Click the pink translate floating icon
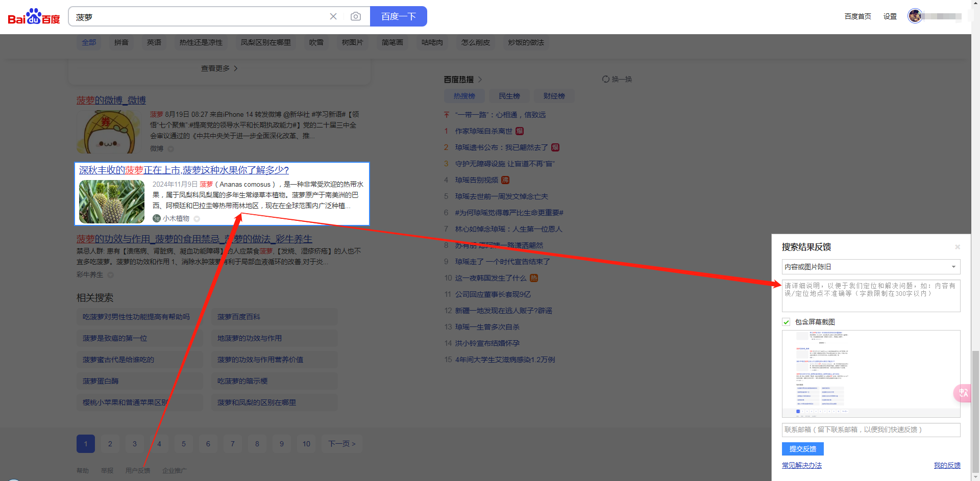Image resolution: width=980 pixels, height=481 pixels. [963, 393]
